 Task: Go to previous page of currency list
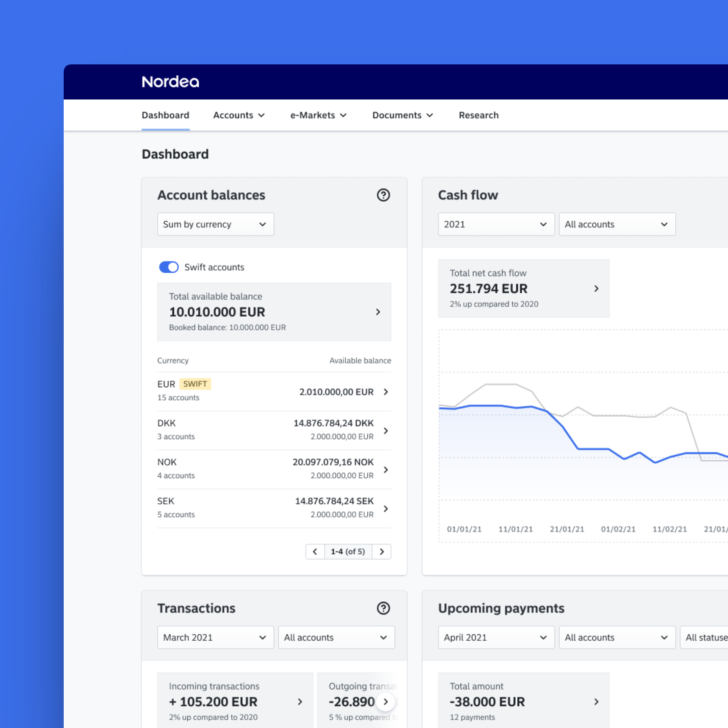point(315,552)
